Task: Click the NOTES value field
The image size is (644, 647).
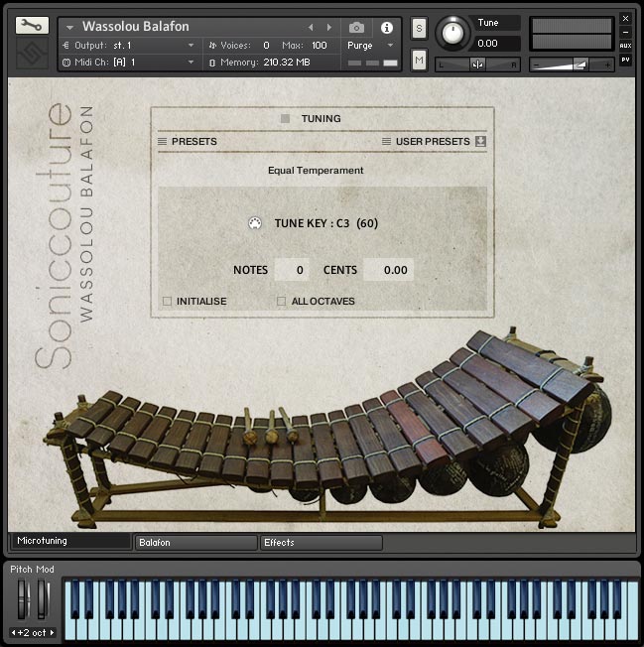Action: (x=292, y=270)
